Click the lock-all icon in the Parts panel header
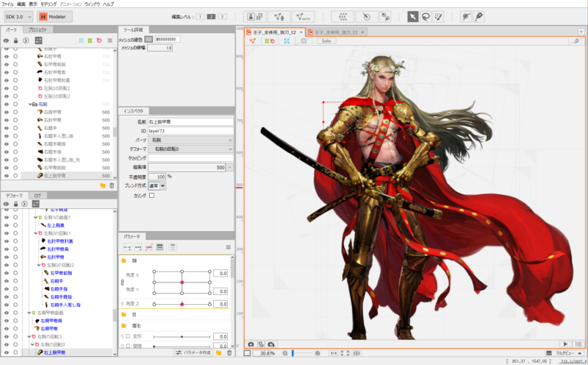Screen dimensions: 588x365 tap(15, 40)
